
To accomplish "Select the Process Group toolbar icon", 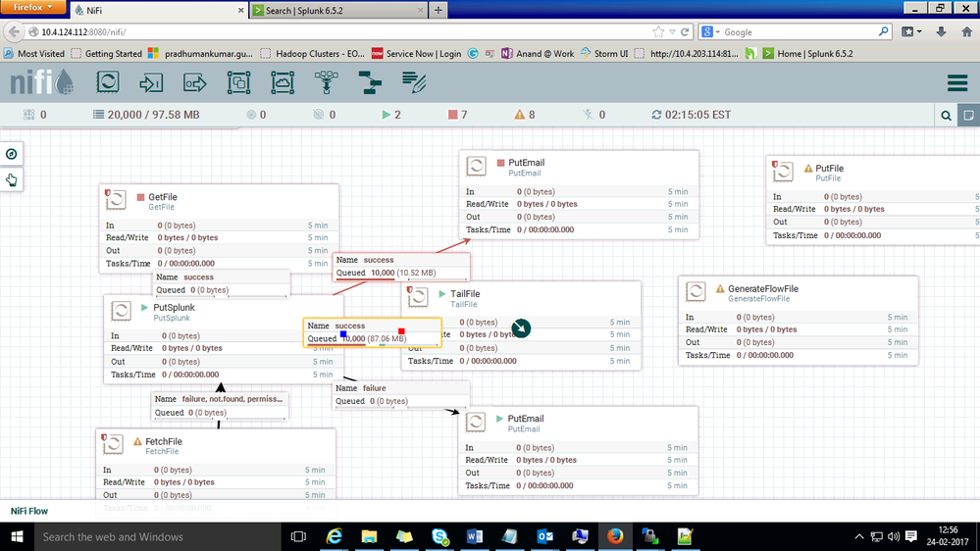I will click(x=238, y=82).
